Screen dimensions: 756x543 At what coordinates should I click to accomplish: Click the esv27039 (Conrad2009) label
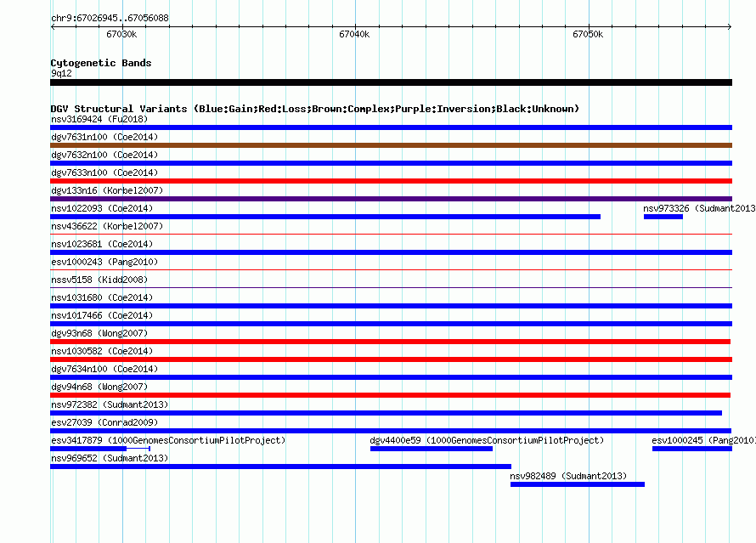click(104, 422)
